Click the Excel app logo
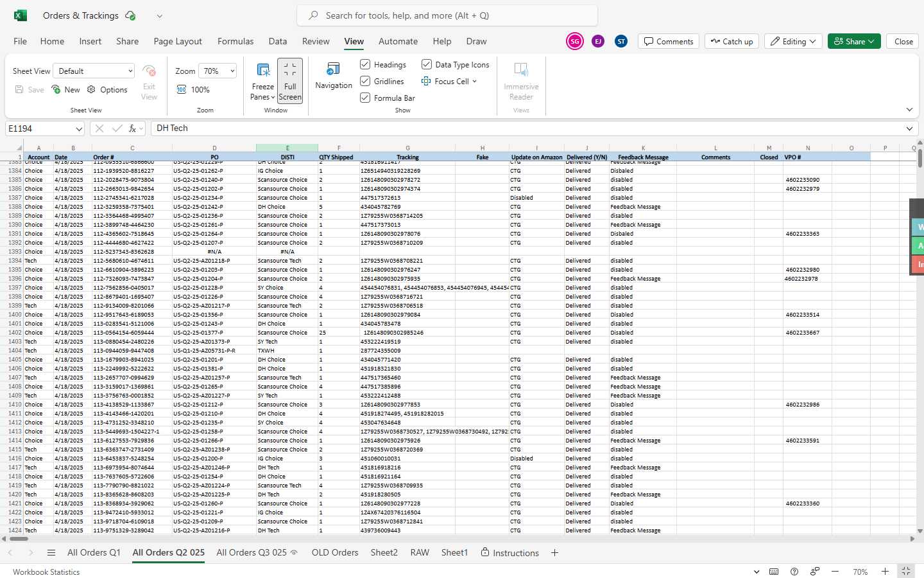 click(x=20, y=15)
